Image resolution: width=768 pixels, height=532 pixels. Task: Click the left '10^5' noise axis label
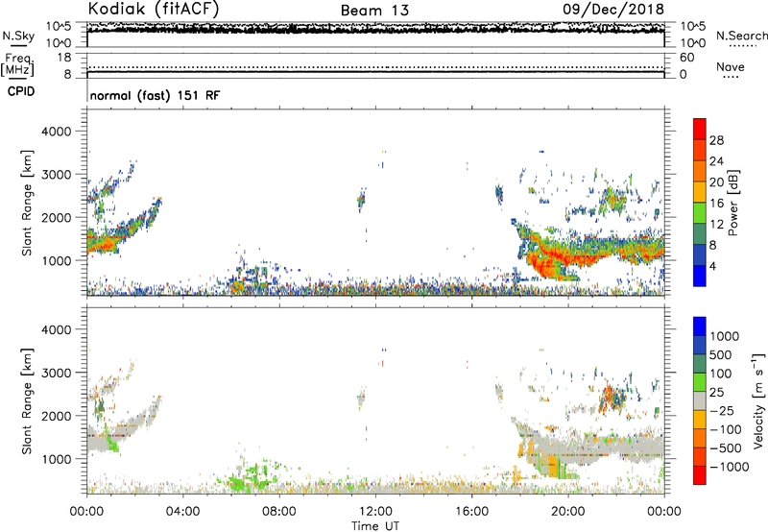[59, 26]
